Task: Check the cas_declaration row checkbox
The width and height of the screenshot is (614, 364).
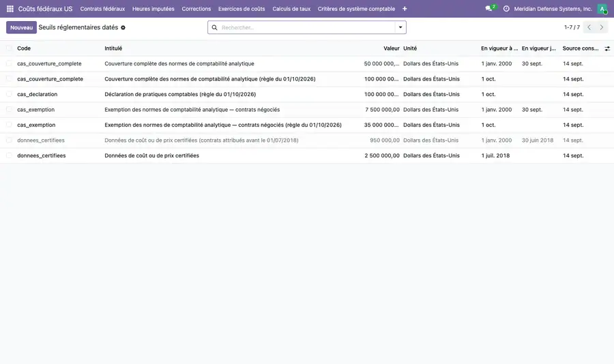Action: [x=9, y=94]
